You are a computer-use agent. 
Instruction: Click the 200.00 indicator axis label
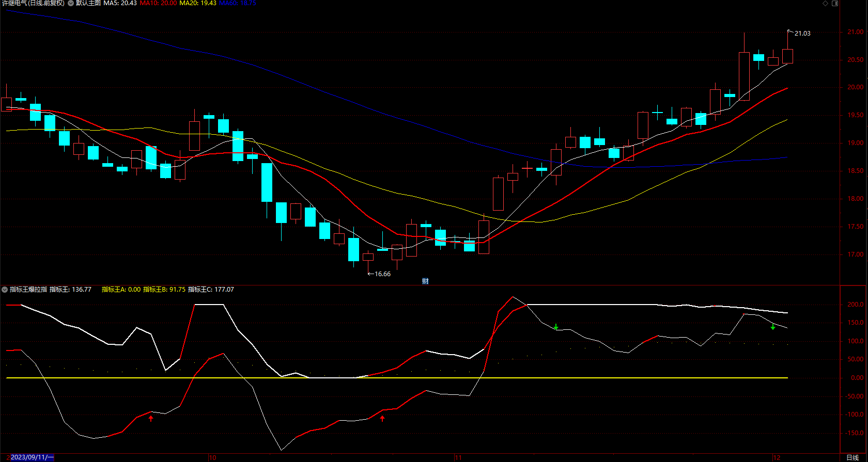pyautogui.click(x=855, y=305)
